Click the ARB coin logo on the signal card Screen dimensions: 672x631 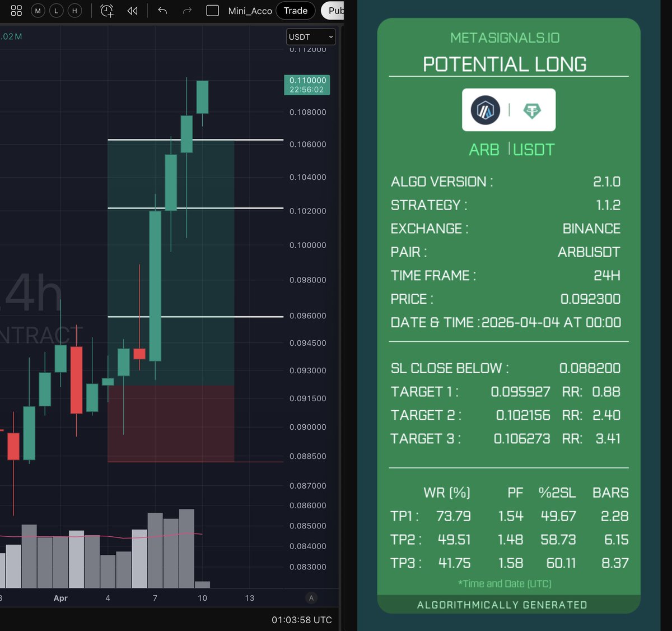(x=485, y=110)
